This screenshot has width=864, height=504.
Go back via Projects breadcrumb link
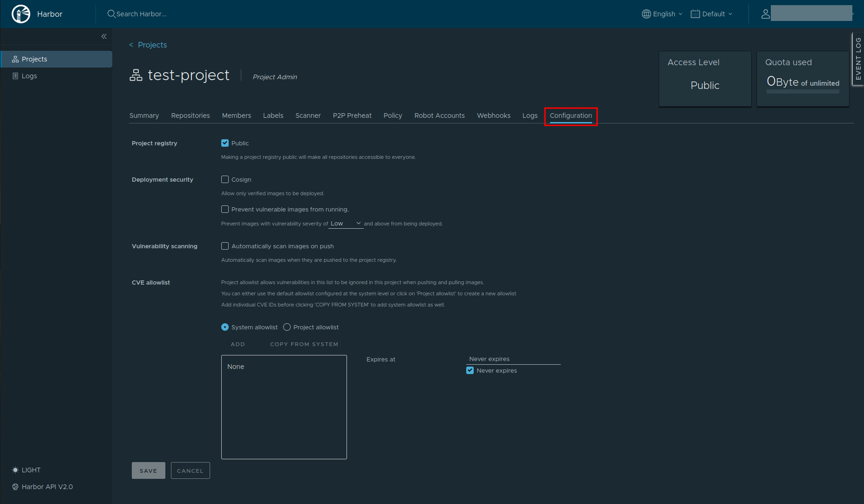point(152,45)
